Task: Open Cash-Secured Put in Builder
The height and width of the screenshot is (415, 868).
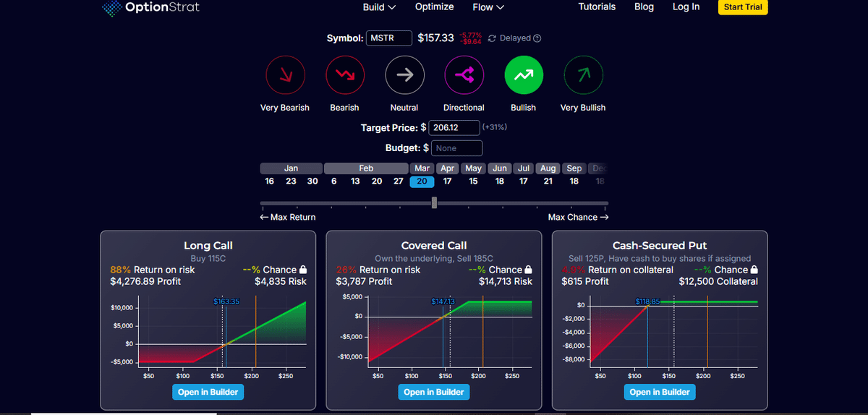Action: point(660,392)
